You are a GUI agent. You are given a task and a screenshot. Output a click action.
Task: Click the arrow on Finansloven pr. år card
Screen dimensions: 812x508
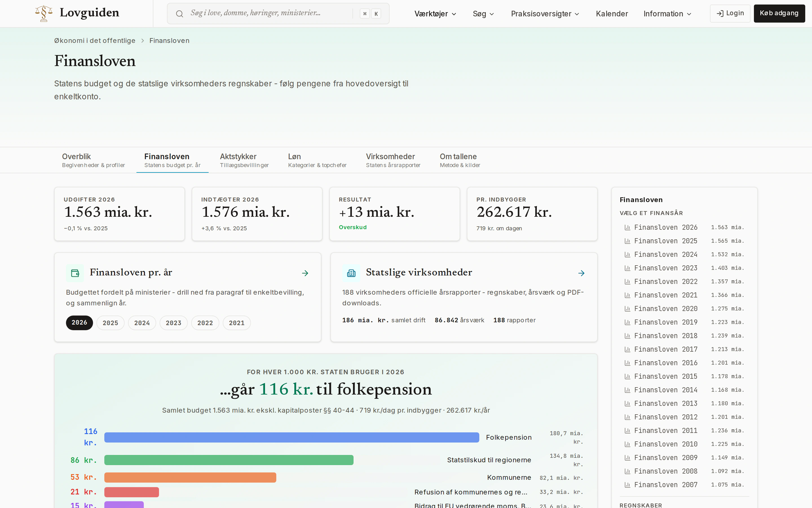(x=305, y=273)
